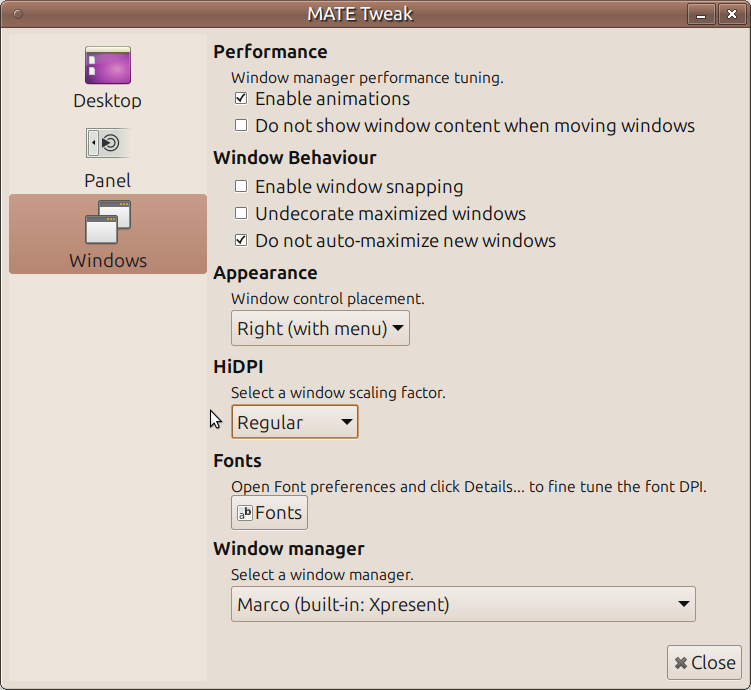The height and width of the screenshot is (690, 751).
Task: Check Undecorate maximized windows
Action: point(241,213)
